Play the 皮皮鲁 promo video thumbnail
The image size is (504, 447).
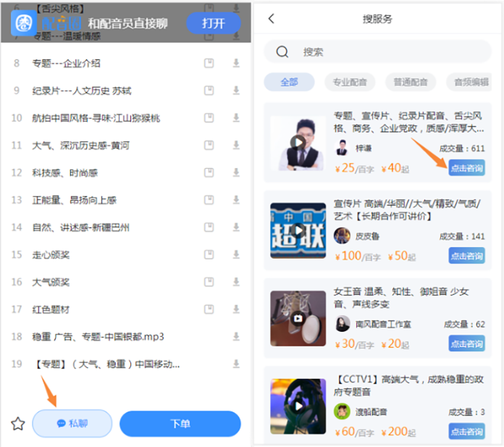(298, 230)
